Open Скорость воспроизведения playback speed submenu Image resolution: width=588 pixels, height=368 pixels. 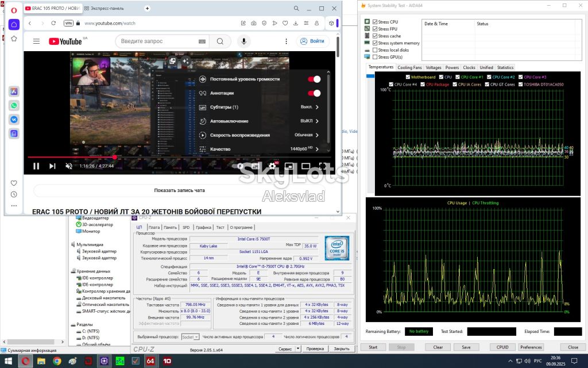tap(259, 135)
